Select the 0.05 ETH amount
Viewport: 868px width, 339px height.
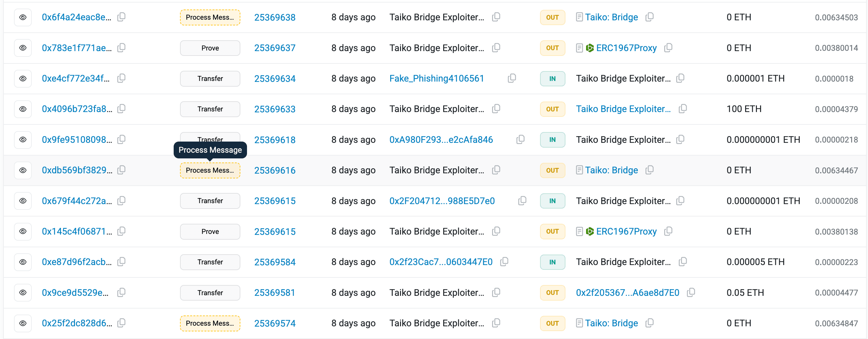745,292
